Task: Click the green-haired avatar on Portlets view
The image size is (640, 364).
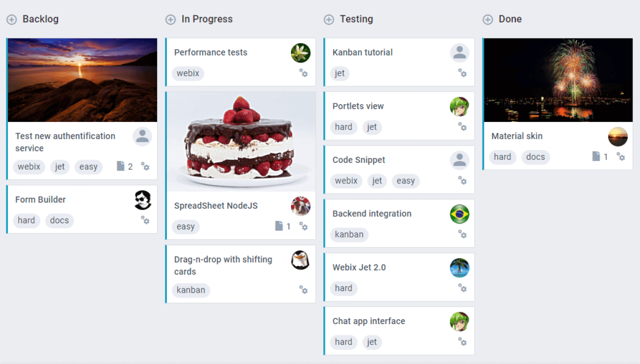Action: (x=459, y=107)
